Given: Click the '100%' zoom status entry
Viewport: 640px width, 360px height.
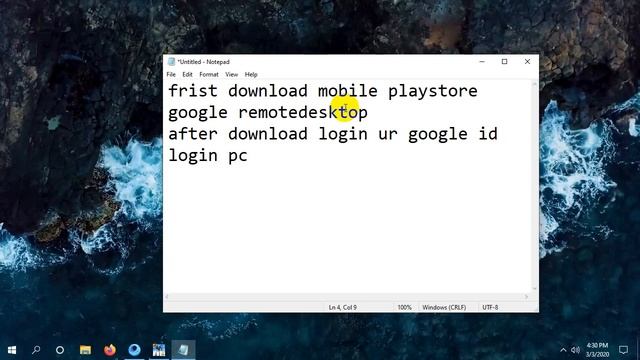Looking at the screenshot, I should pyautogui.click(x=404, y=307).
